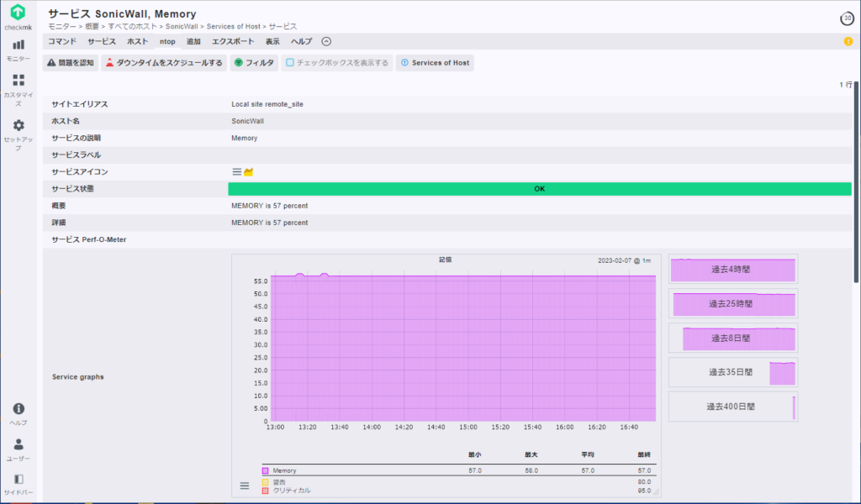The height and width of the screenshot is (504, 861).
Task: Select the 過去400日間 graph thumbnail
Action: tap(733, 407)
